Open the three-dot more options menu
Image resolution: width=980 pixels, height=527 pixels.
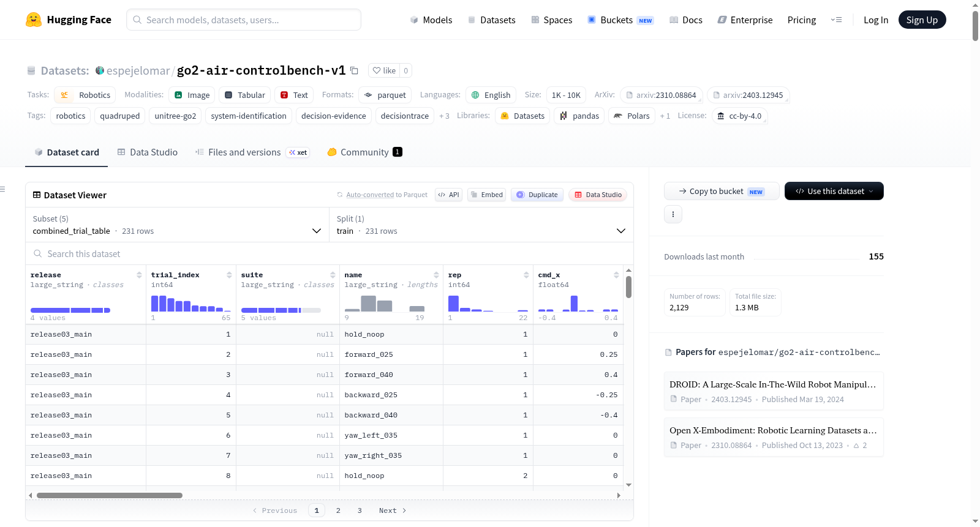point(673,214)
